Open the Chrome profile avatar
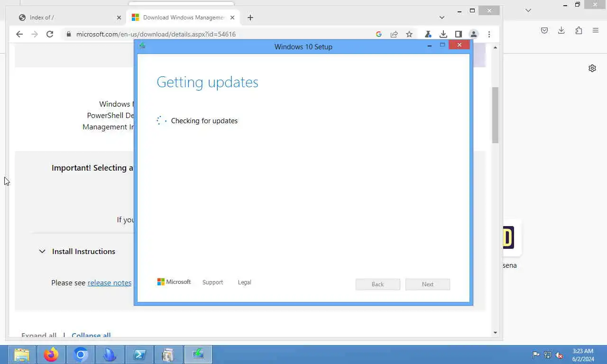Image resolution: width=607 pixels, height=364 pixels. (x=473, y=34)
